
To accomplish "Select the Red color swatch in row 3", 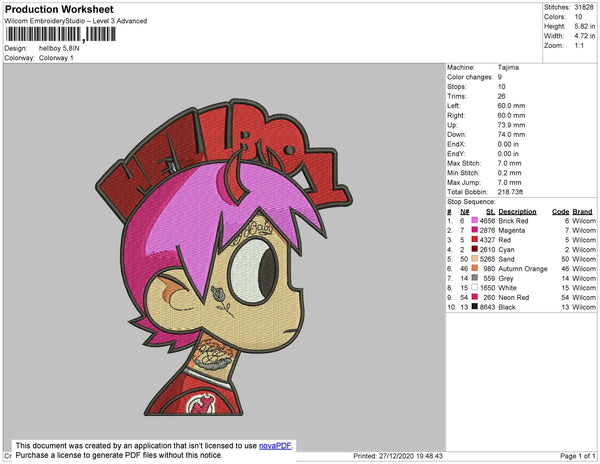I will [475, 239].
